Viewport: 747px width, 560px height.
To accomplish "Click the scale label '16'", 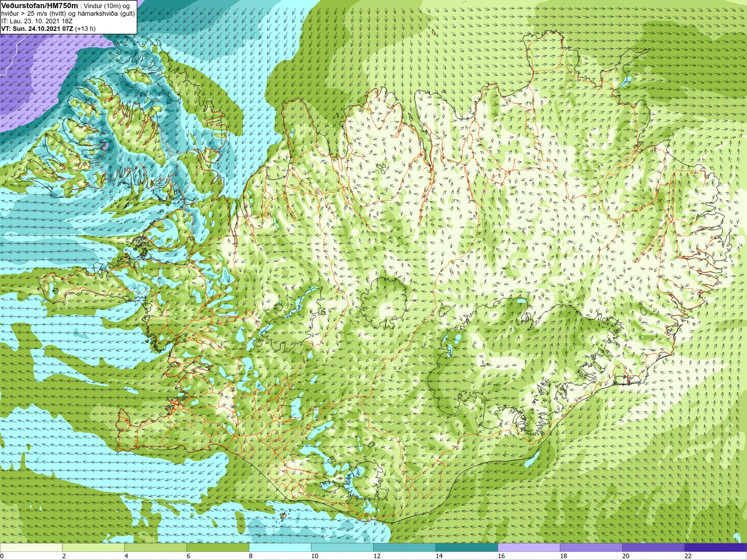I will pyautogui.click(x=501, y=556).
